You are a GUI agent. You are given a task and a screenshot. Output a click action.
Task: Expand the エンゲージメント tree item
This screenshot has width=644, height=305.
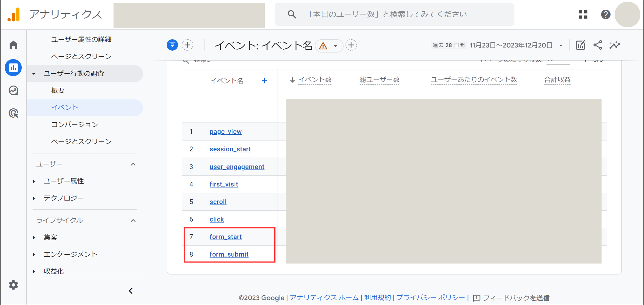[34, 254]
